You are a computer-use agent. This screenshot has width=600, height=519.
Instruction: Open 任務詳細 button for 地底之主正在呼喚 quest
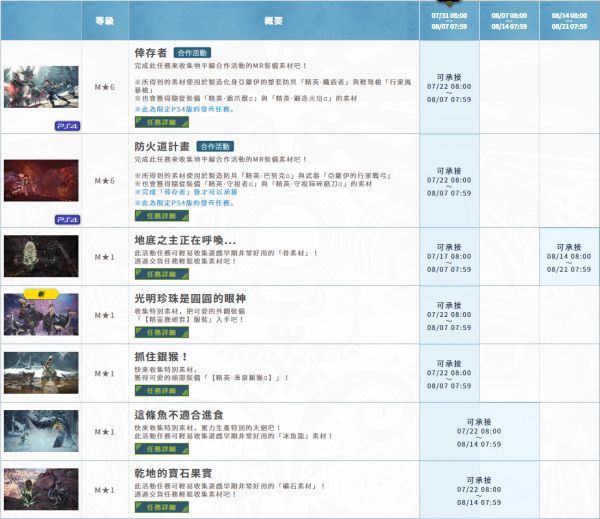click(x=162, y=274)
